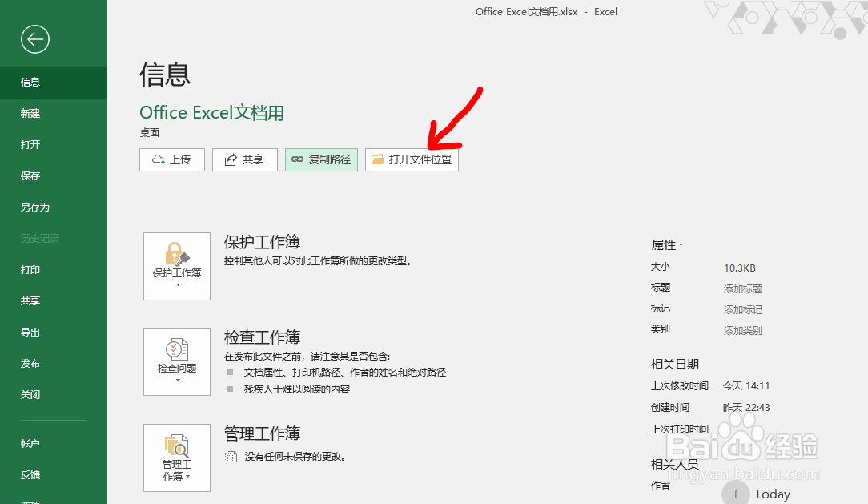
Task: Click 添加类别 to add a category
Action: [742, 329]
